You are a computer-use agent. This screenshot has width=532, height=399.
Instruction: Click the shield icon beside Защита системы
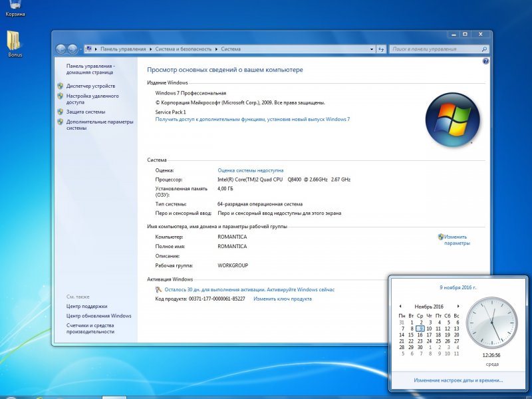[61, 112]
